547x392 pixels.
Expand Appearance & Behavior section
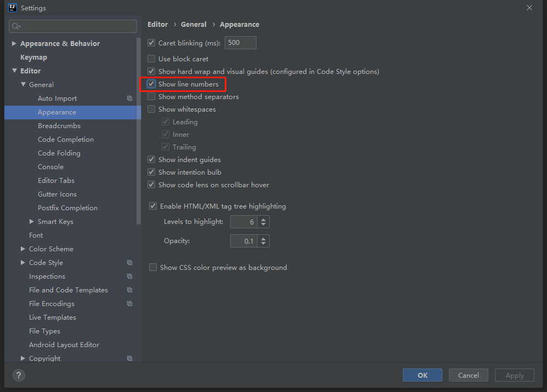tap(14, 44)
